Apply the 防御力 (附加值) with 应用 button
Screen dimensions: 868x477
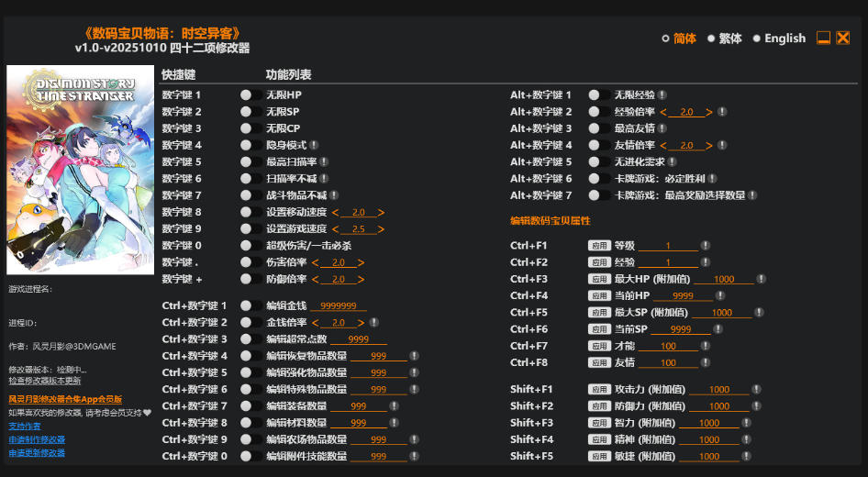click(x=599, y=405)
